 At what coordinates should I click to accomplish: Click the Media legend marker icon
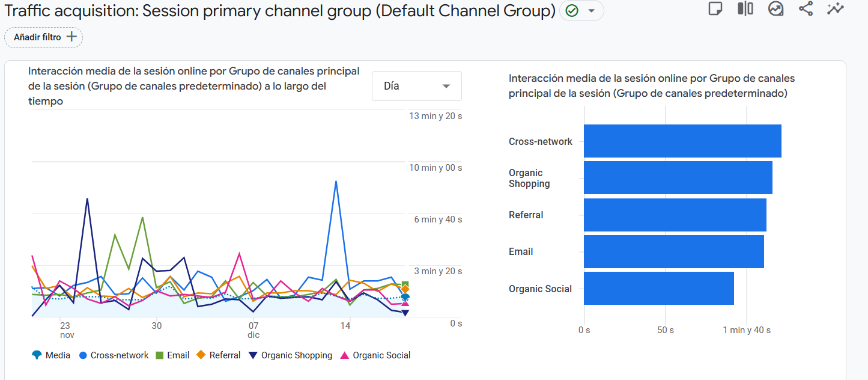point(37,355)
